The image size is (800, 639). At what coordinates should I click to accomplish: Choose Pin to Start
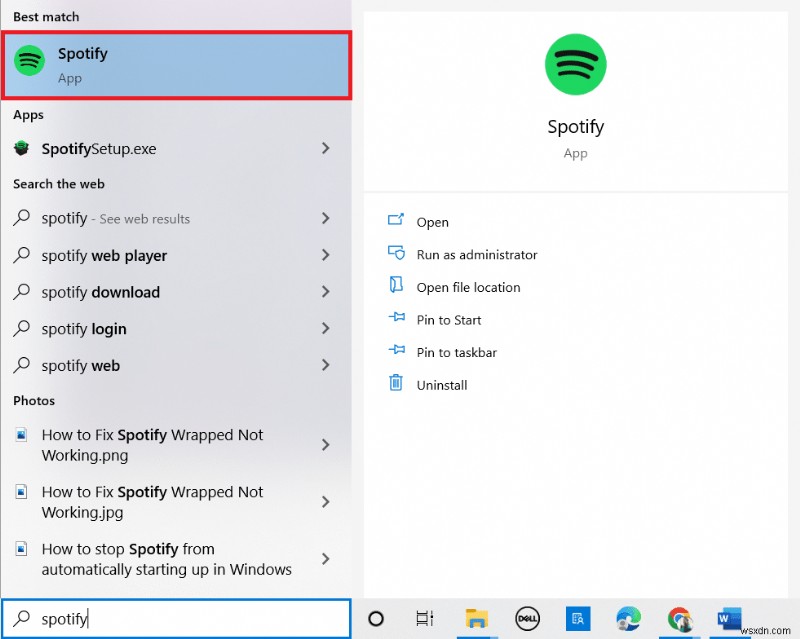(x=449, y=320)
